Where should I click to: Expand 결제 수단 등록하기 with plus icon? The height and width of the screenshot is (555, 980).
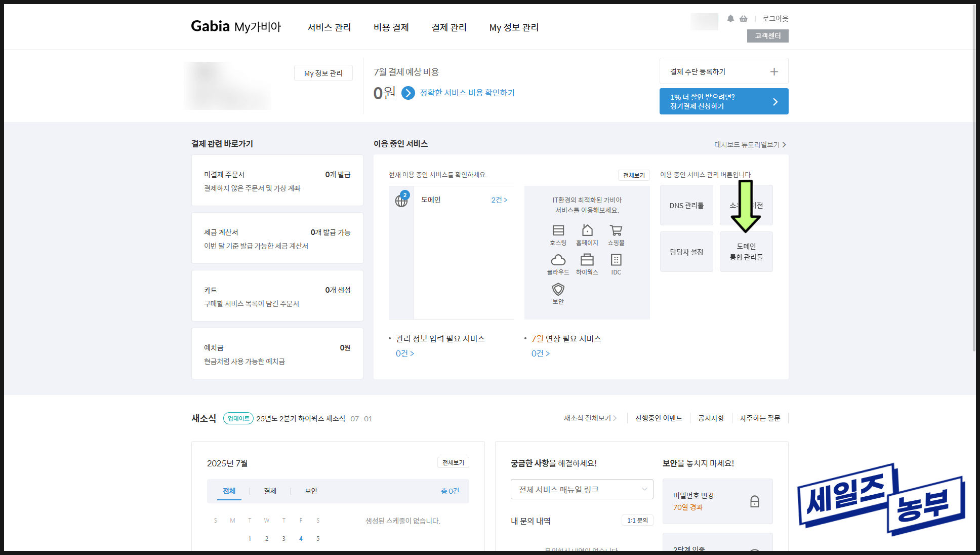tap(773, 71)
